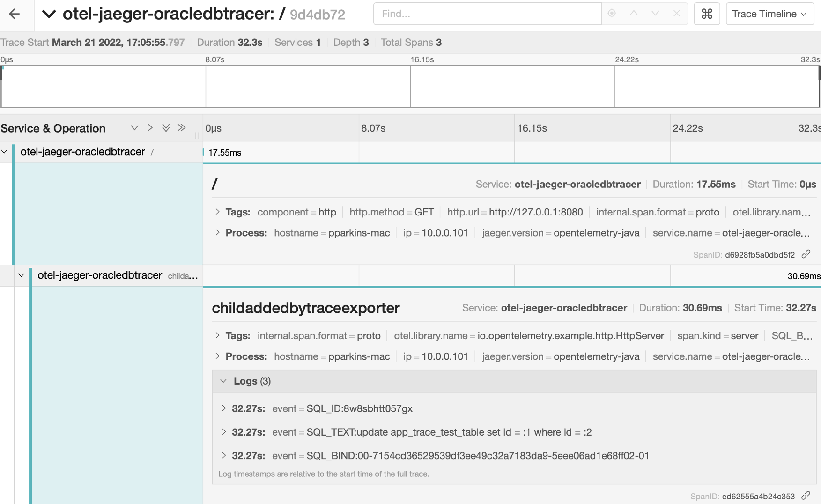The height and width of the screenshot is (504, 821).
Task: Click the Total Spans 3 summary
Action: point(411,43)
